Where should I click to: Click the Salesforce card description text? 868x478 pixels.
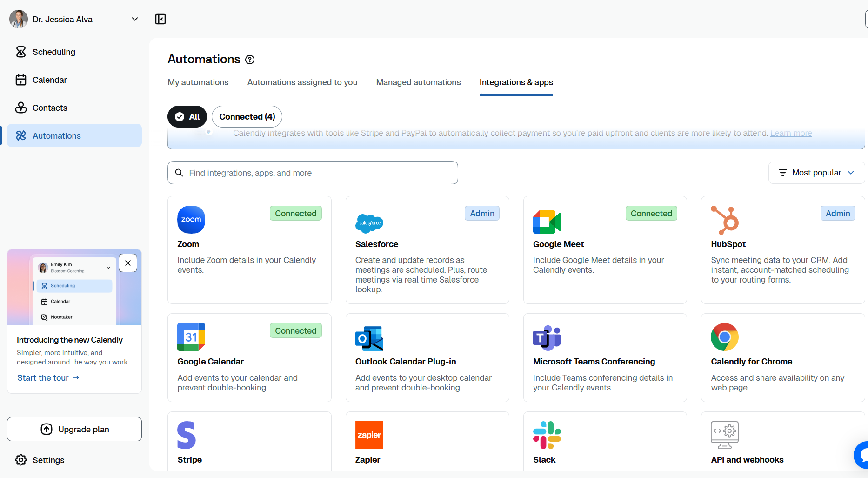click(x=421, y=275)
